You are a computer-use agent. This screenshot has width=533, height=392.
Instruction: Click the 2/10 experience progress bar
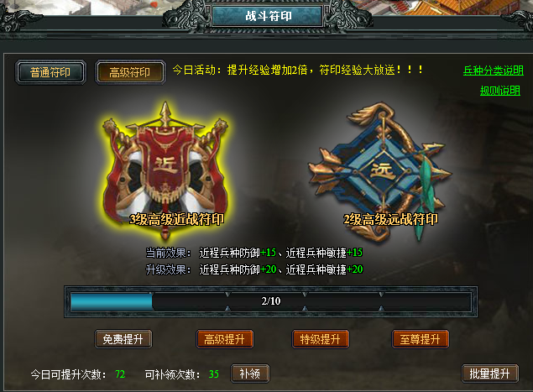click(271, 301)
